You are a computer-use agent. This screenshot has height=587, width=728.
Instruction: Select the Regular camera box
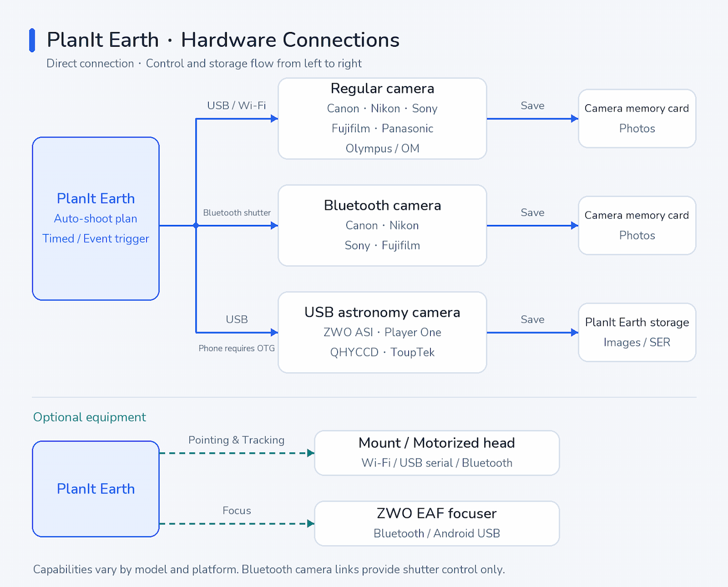[382, 118]
